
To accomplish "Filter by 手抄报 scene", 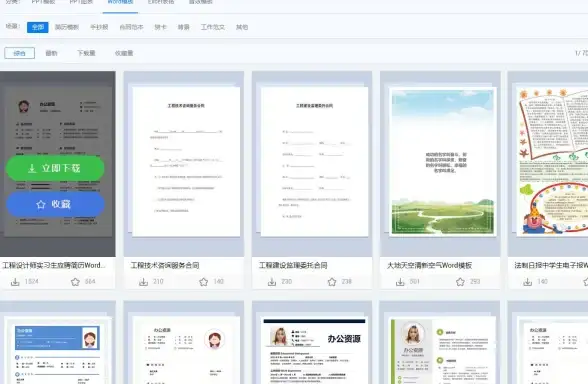I will click(99, 27).
